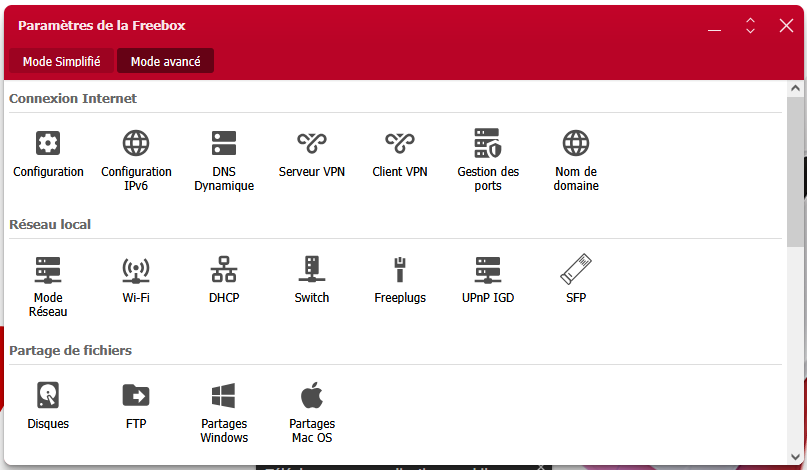Open the Configuration gear icon
The image size is (807, 470).
(x=48, y=143)
